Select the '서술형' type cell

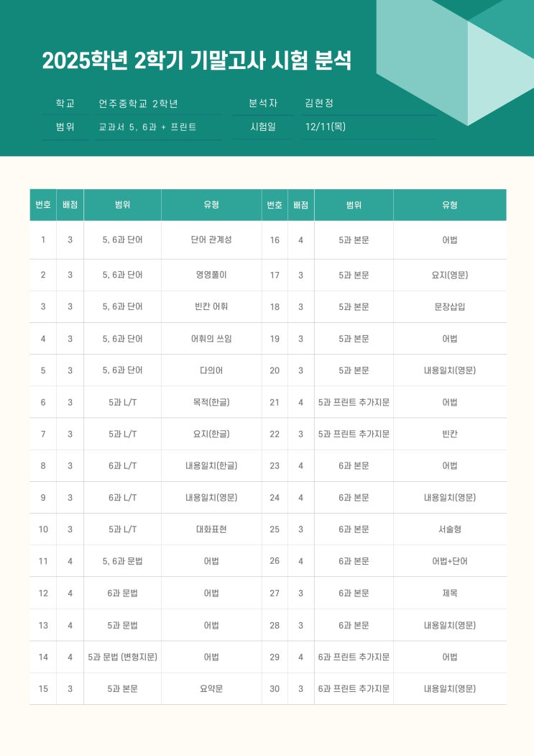(x=450, y=529)
